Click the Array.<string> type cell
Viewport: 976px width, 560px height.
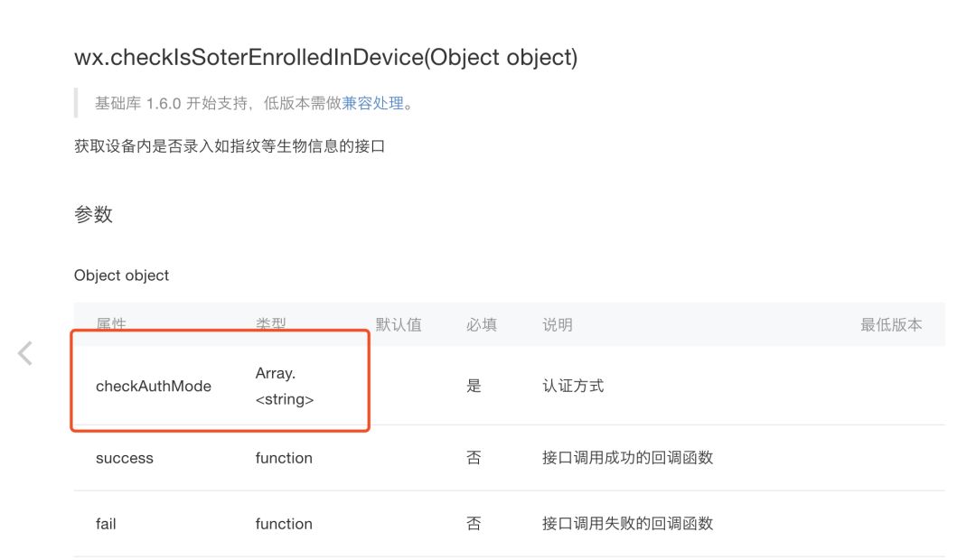285,386
